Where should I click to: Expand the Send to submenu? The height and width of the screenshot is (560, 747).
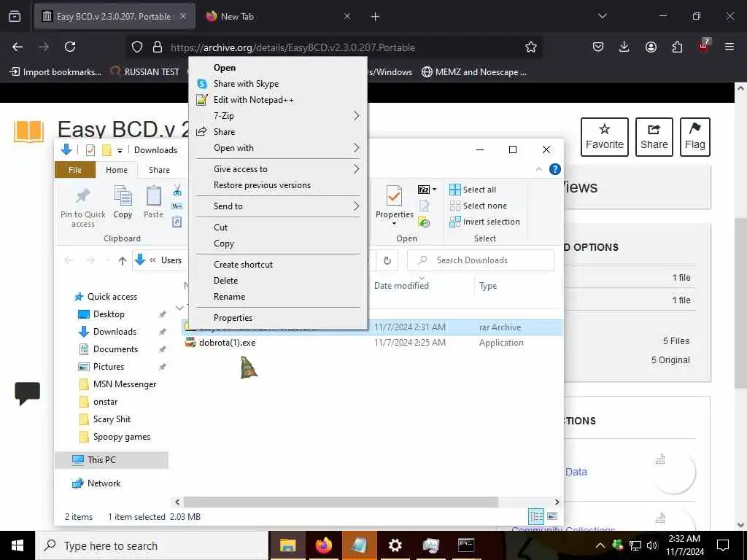[x=356, y=206]
